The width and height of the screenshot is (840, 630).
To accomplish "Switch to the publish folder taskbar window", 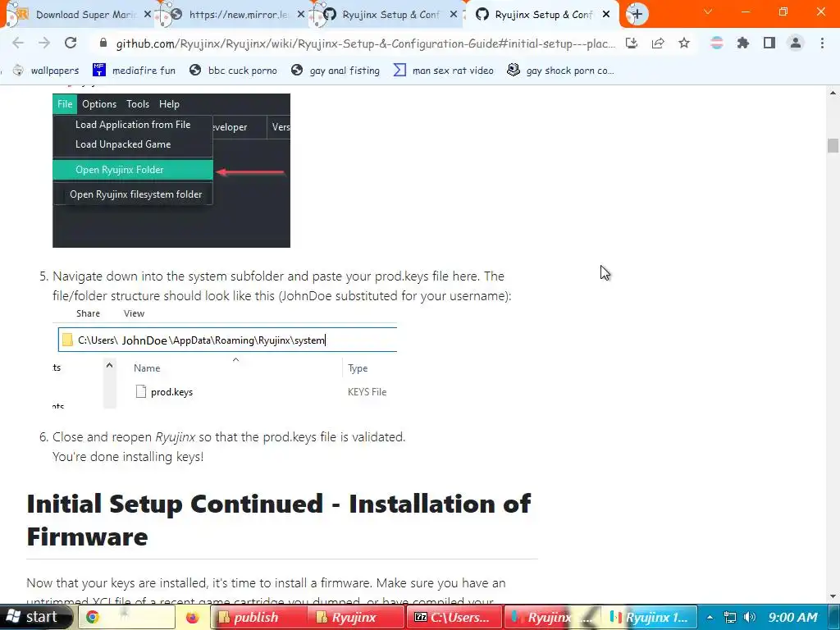I will [x=258, y=617].
